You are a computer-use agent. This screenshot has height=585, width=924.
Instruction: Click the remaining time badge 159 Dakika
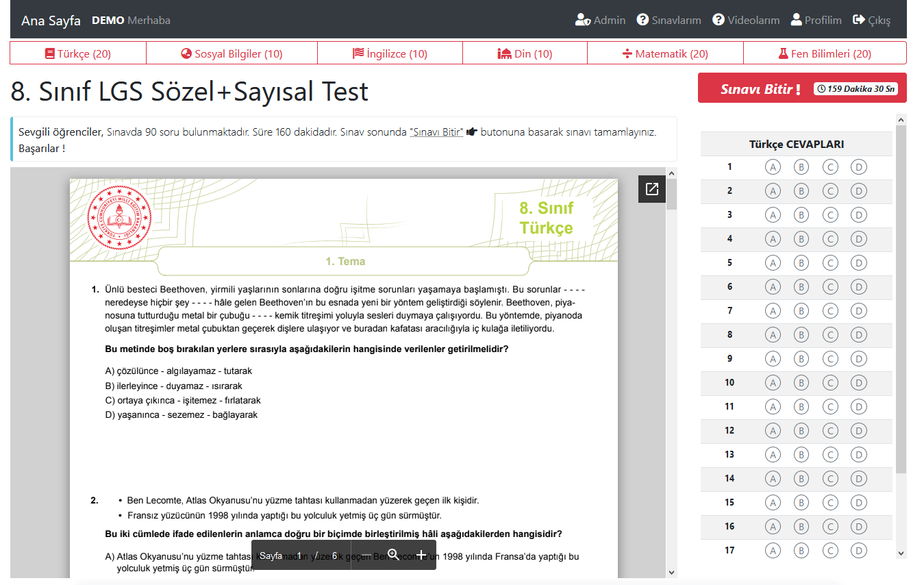pos(856,88)
